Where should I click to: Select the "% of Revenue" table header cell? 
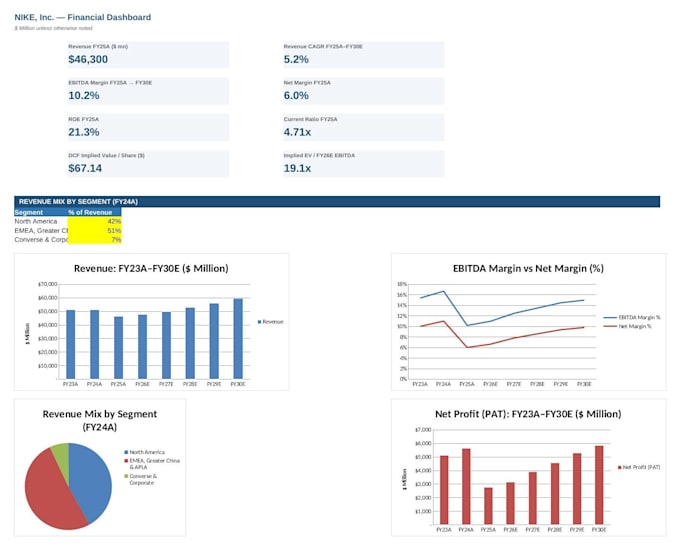95,212
